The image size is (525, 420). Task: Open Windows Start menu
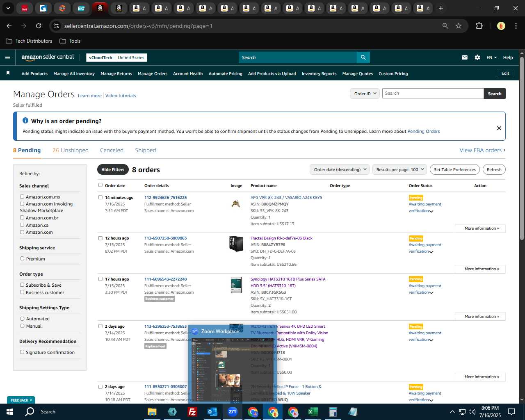click(10, 412)
